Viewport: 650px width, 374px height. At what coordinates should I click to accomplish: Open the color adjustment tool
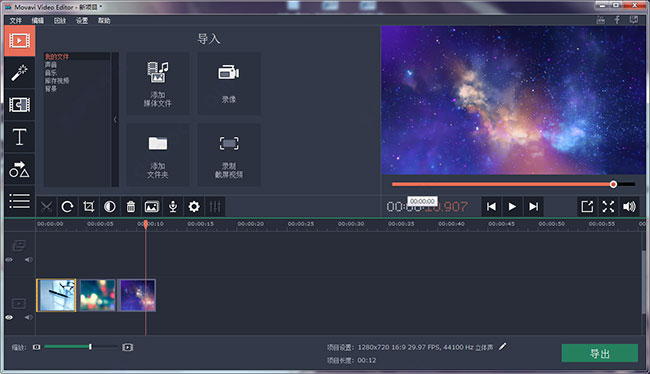coord(110,206)
